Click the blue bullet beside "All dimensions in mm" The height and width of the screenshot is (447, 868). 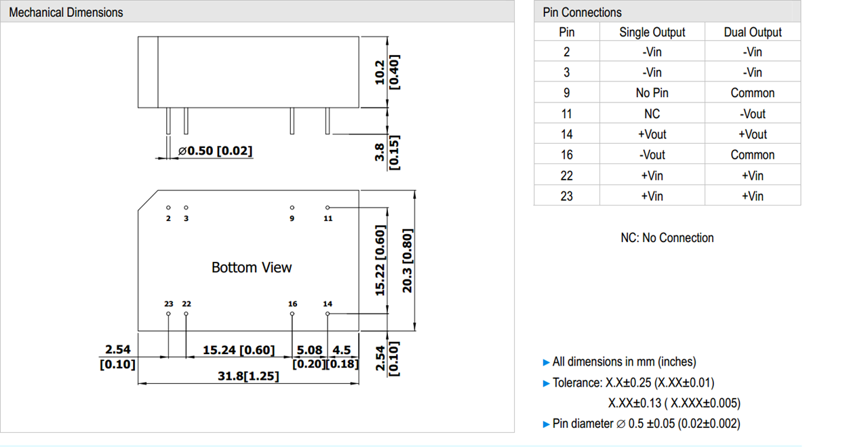point(547,362)
